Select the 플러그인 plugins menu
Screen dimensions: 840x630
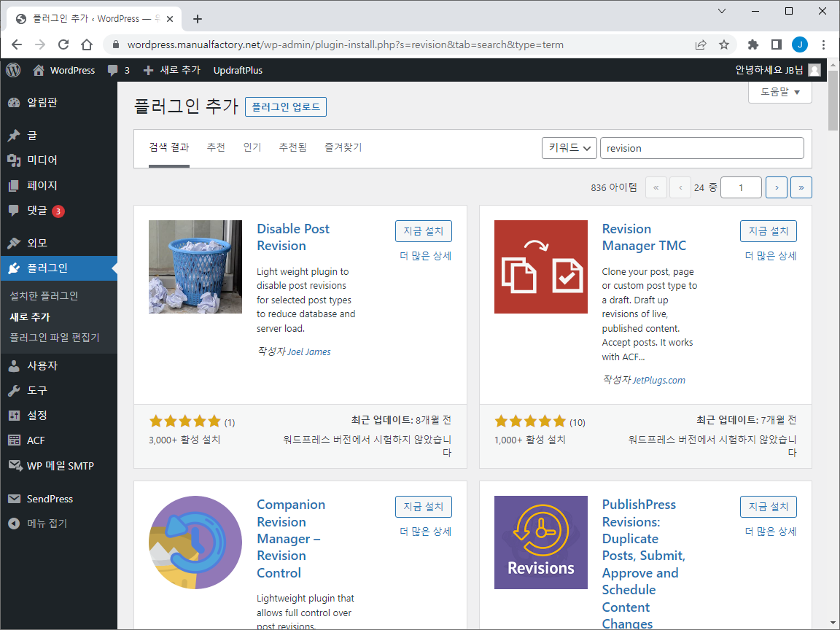coord(58,268)
